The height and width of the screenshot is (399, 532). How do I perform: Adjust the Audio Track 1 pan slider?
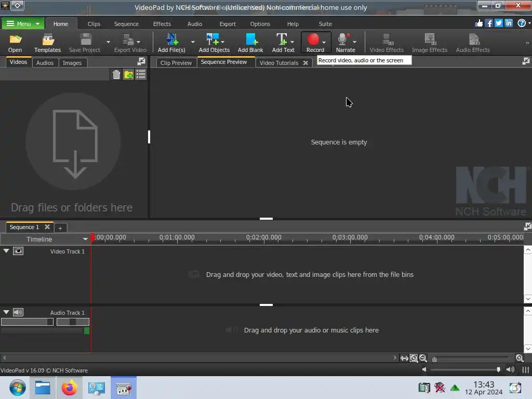(73, 322)
